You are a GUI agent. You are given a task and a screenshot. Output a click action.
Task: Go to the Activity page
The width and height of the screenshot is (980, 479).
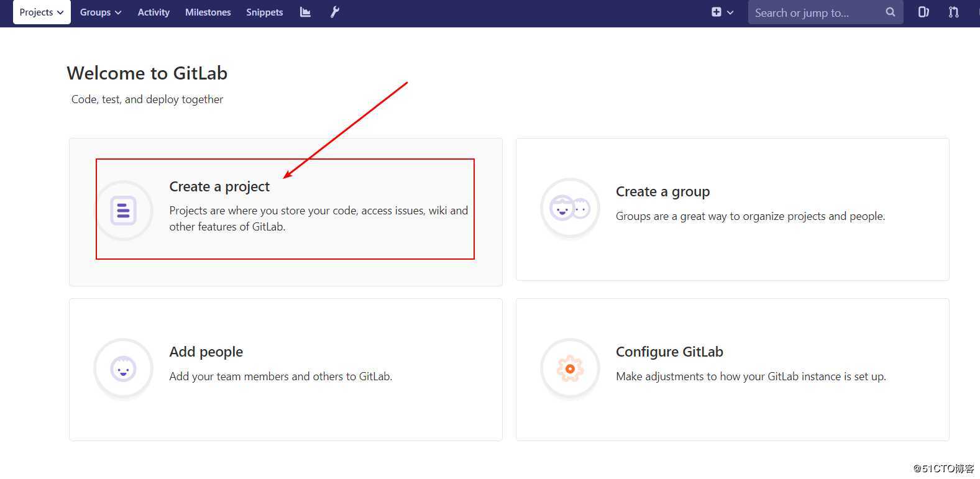point(153,12)
